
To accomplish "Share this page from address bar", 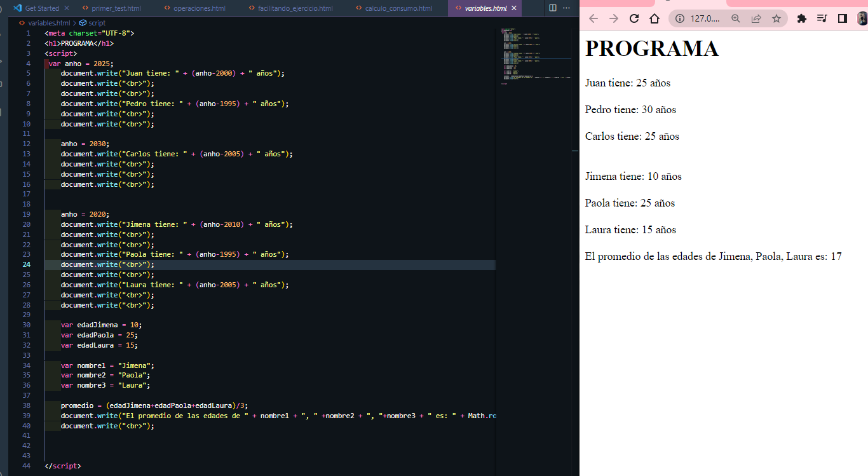I will point(756,18).
